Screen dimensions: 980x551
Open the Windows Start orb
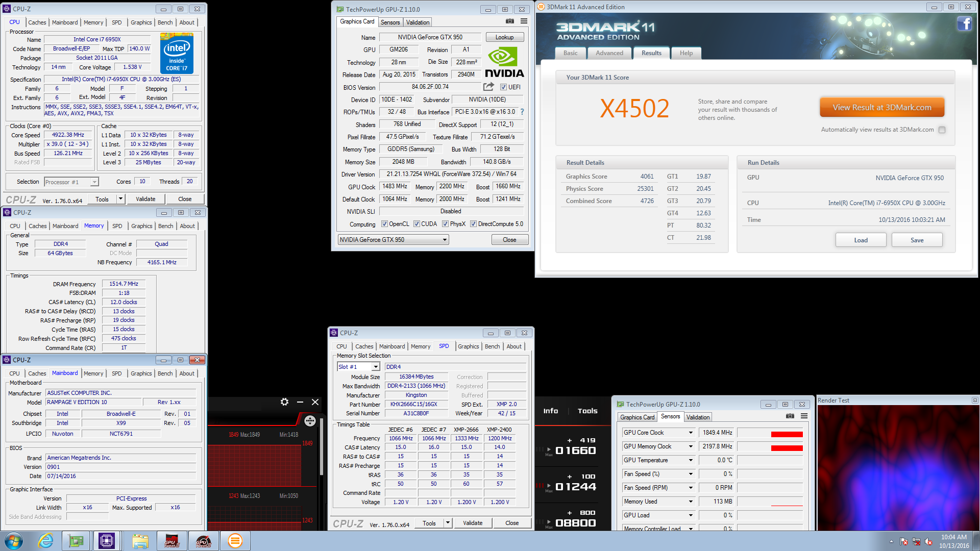coord(14,541)
